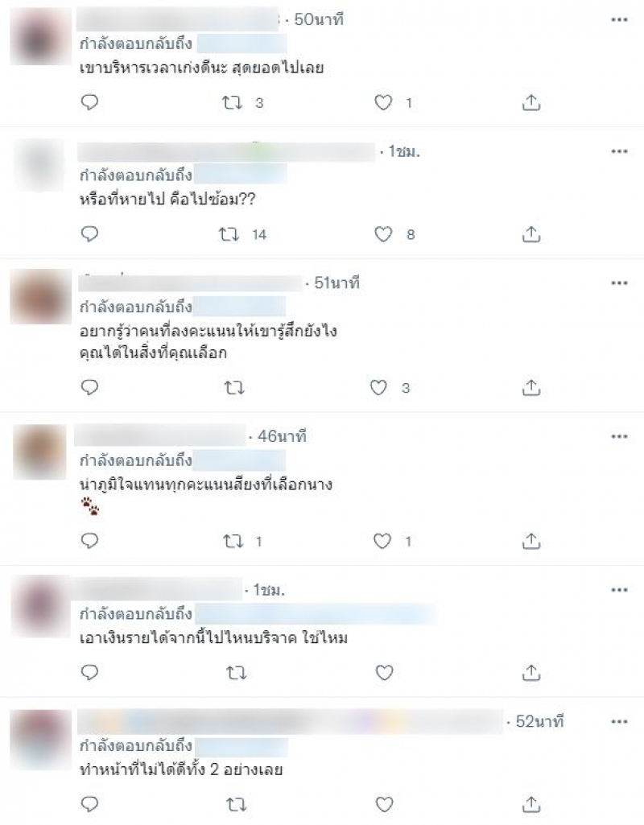Open more options on the 50นาที tweet
644x825 pixels.
coord(619,20)
